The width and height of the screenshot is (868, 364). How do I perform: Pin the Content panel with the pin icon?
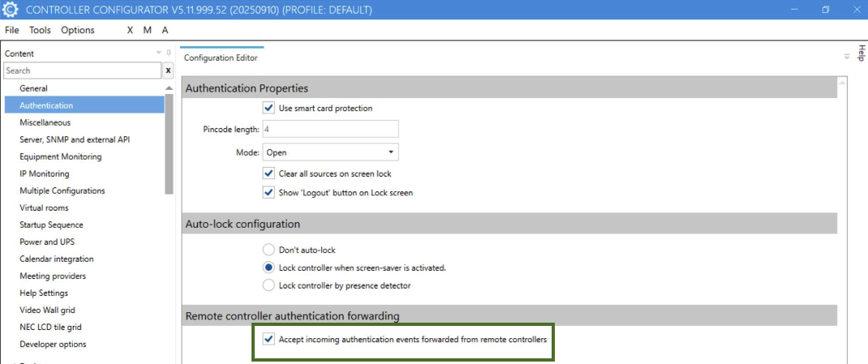pos(169,53)
